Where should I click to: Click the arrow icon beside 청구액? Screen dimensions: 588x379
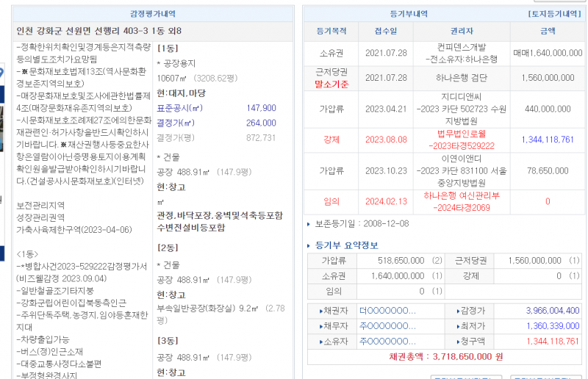[459, 339]
